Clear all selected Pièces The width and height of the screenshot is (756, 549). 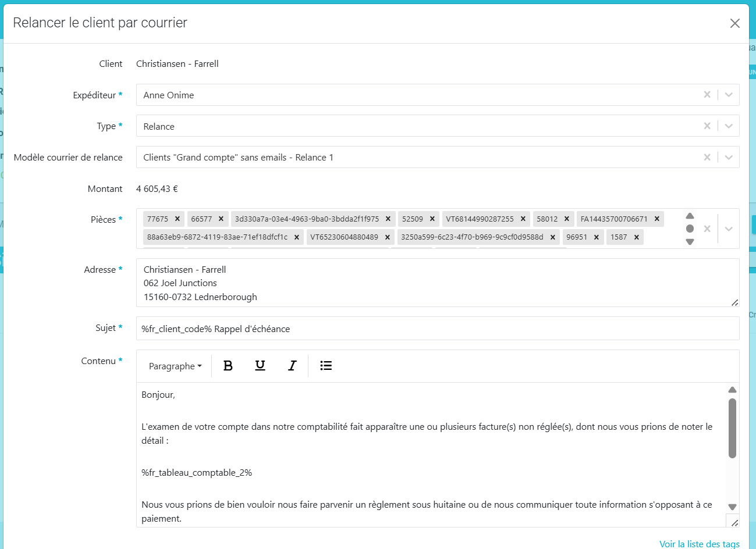pyautogui.click(x=707, y=229)
